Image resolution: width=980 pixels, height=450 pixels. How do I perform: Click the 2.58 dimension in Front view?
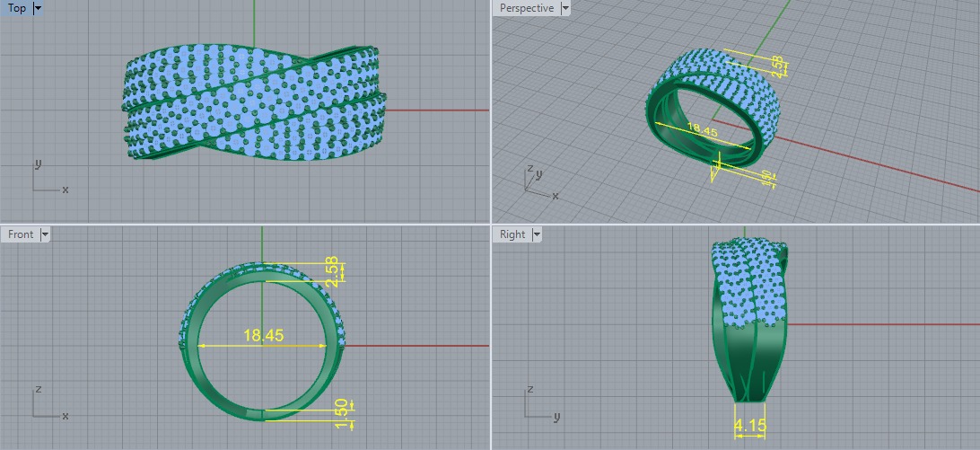coord(332,271)
